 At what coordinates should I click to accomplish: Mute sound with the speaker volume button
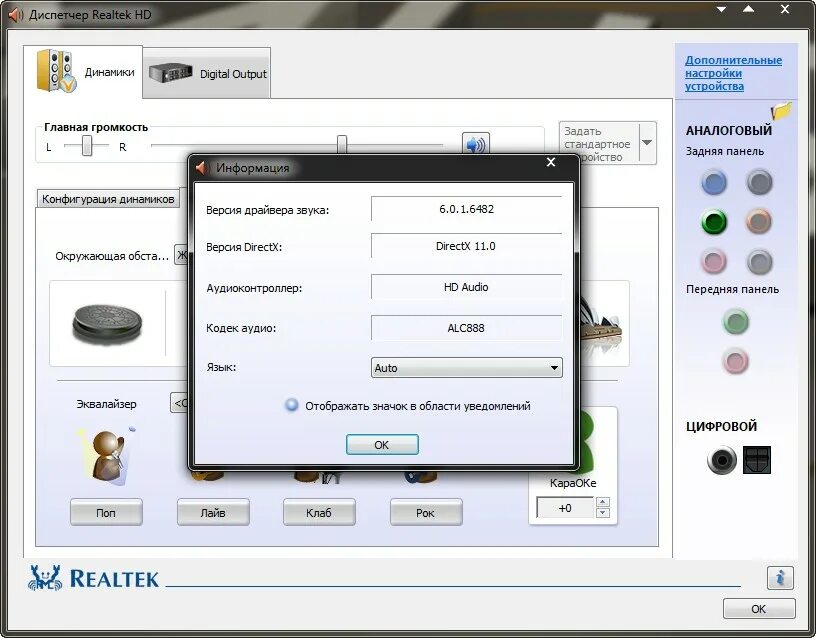[475, 144]
